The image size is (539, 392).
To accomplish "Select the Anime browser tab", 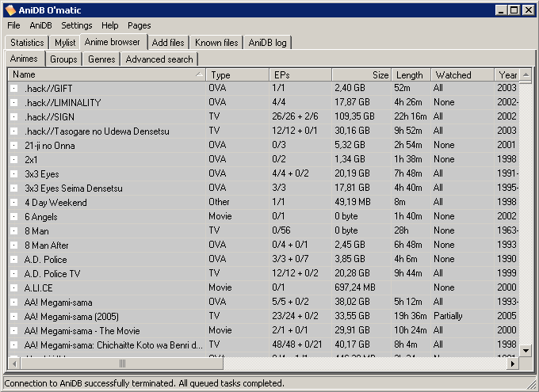I will (x=113, y=42).
